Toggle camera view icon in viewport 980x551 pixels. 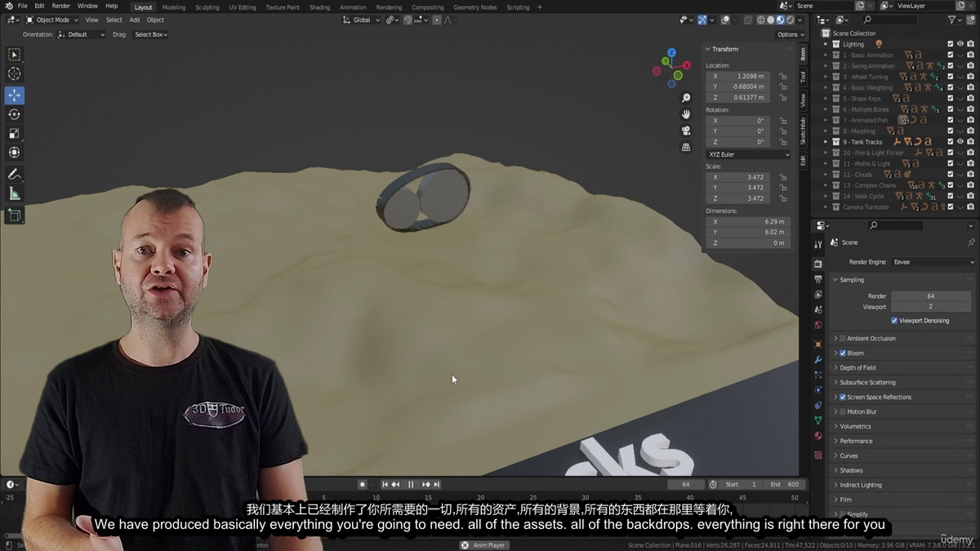(686, 131)
